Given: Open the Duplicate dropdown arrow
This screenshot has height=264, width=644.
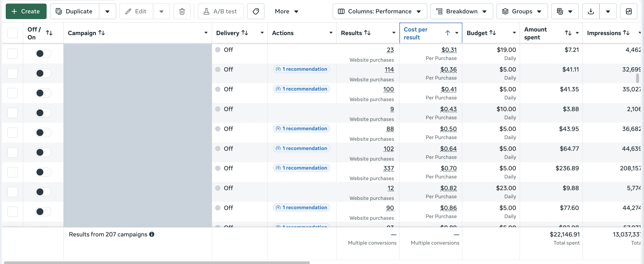Looking at the screenshot, I should tap(108, 11).
